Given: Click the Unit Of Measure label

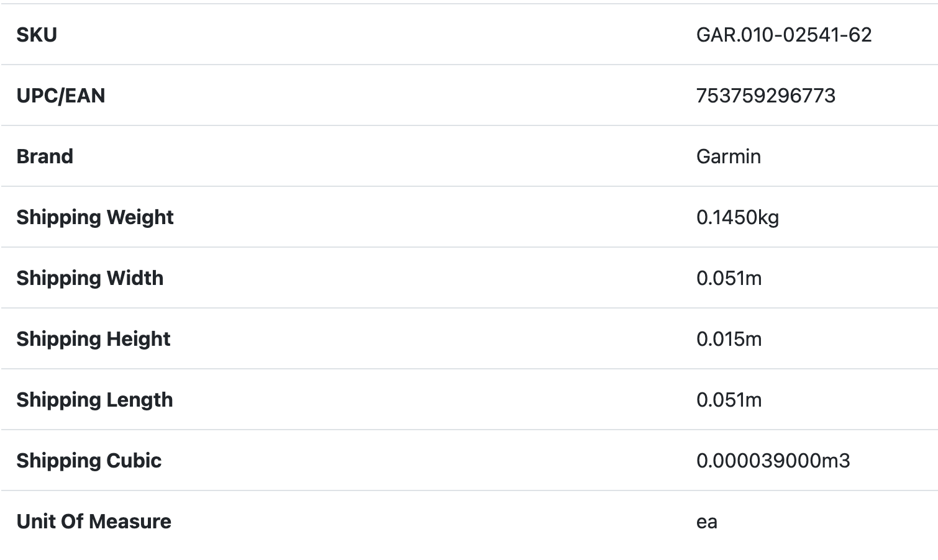Looking at the screenshot, I should (x=94, y=522).
